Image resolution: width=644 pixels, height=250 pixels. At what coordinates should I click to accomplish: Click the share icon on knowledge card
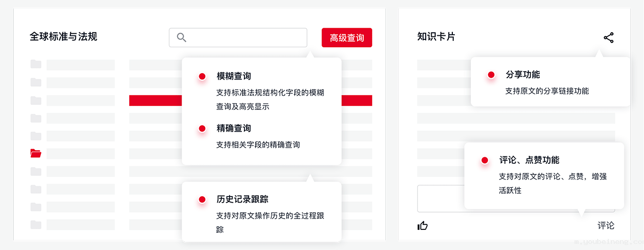tap(609, 38)
